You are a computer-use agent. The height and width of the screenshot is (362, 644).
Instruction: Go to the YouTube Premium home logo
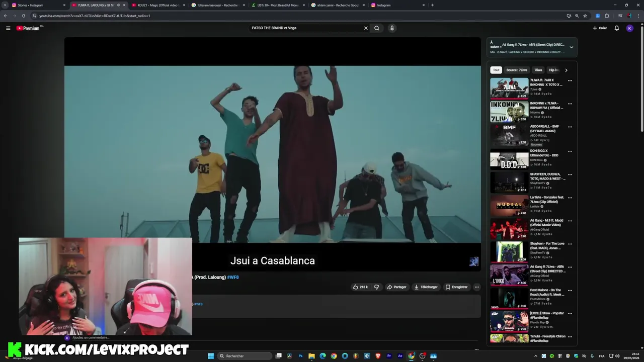point(28,28)
